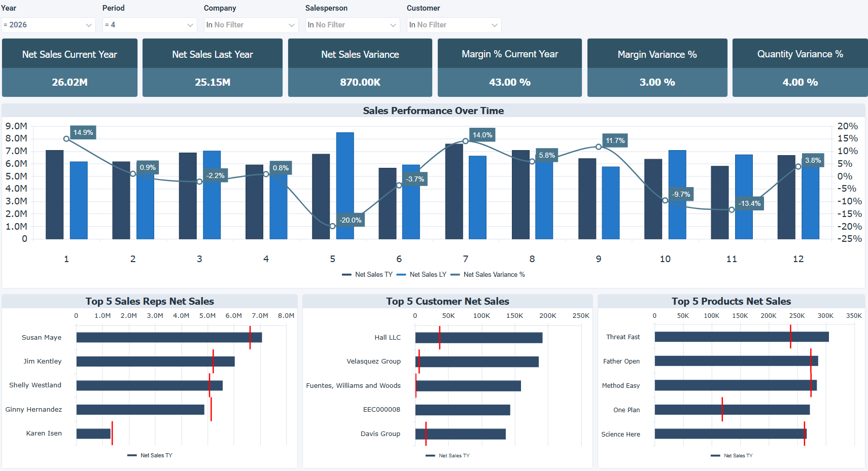The width and height of the screenshot is (868, 471).
Task: Toggle Net Sales TY legend in time chart
Action: 367,274
